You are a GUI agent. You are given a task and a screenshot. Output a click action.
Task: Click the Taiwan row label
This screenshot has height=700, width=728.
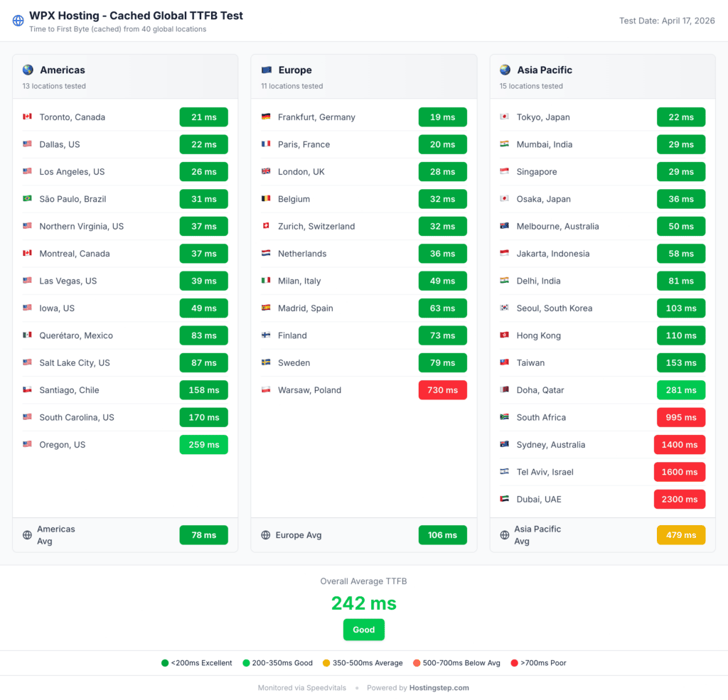tap(530, 363)
